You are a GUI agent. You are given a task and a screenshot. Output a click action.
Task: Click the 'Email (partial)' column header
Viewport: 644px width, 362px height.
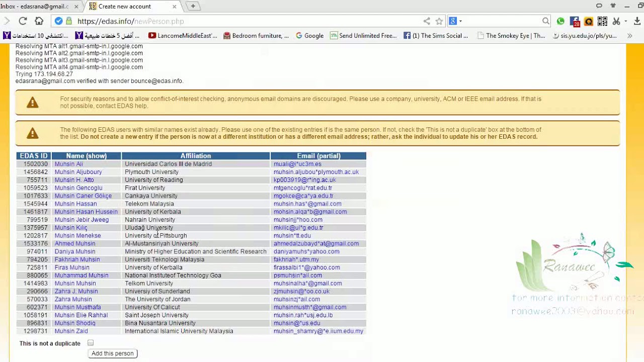[x=318, y=156]
